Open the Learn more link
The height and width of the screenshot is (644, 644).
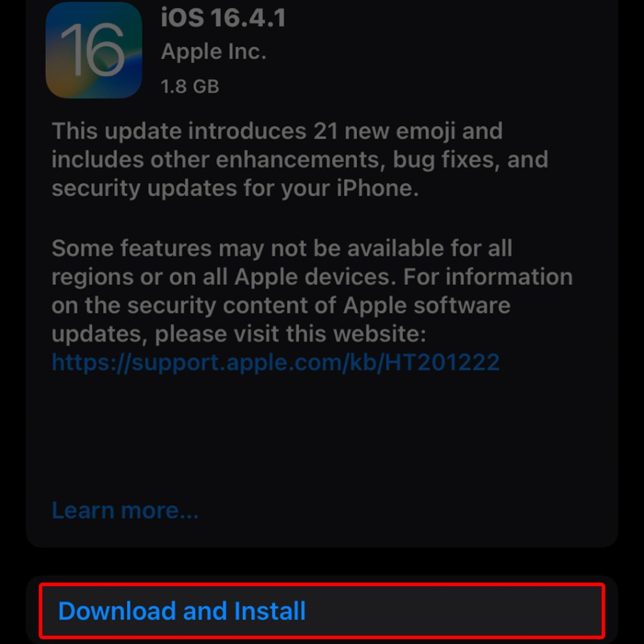[x=125, y=511]
